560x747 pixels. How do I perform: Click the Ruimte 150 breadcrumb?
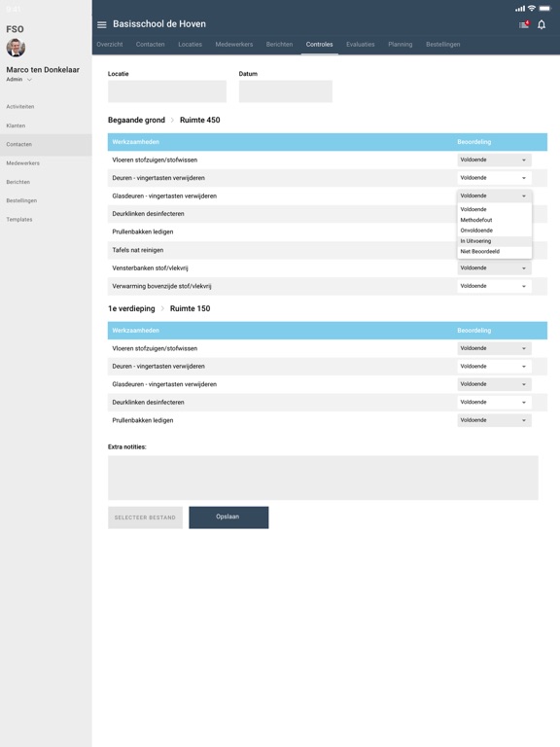[190, 308]
